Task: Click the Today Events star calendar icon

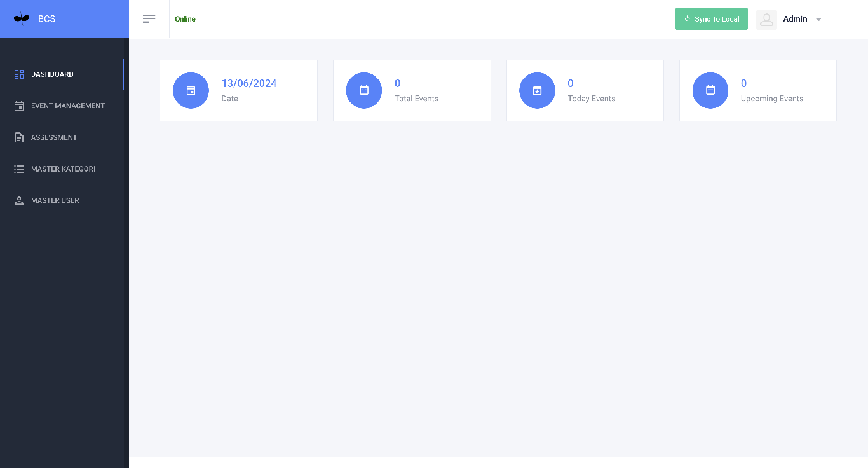Action: tap(537, 90)
